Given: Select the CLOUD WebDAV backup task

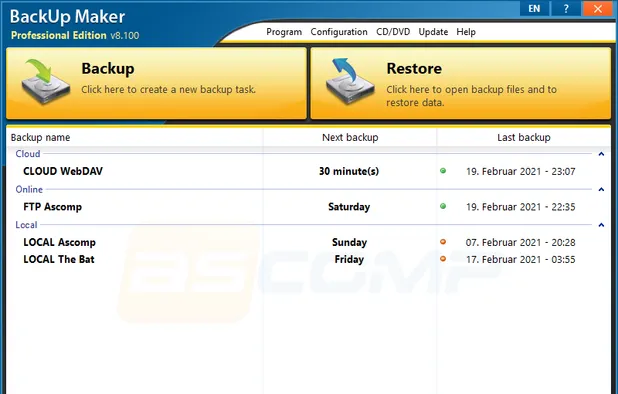Looking at the screenshot, I should click(x=63, y=171).
